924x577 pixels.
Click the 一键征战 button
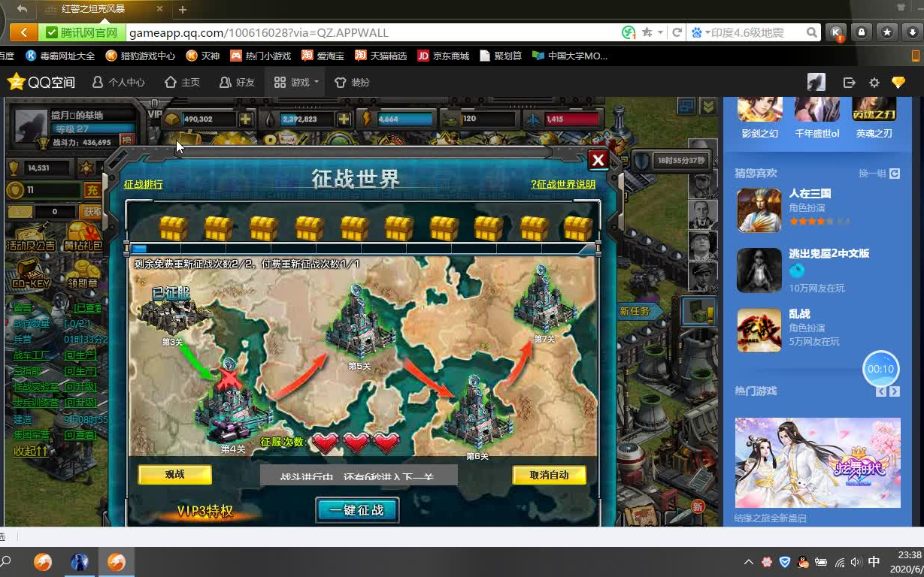[x=357, y=510]
